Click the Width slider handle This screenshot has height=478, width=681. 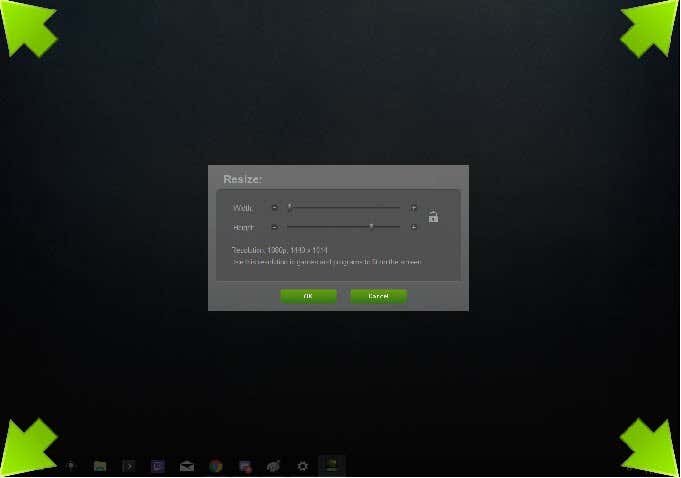coord(290,207)
